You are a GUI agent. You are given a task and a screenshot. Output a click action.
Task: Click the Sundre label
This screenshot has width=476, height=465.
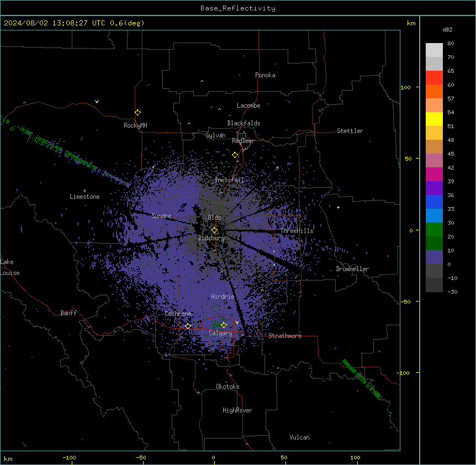point(161,216)
